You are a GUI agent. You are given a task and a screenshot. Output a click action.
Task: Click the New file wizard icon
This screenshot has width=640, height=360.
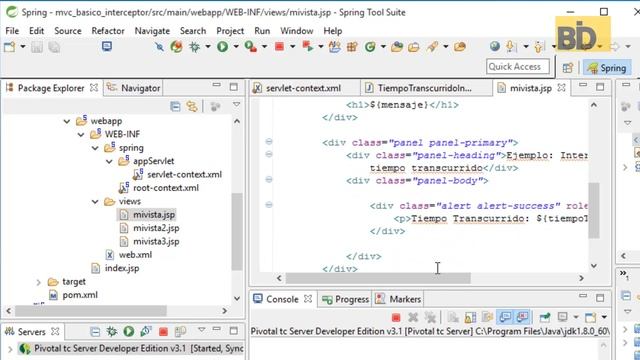click(9, 47)
